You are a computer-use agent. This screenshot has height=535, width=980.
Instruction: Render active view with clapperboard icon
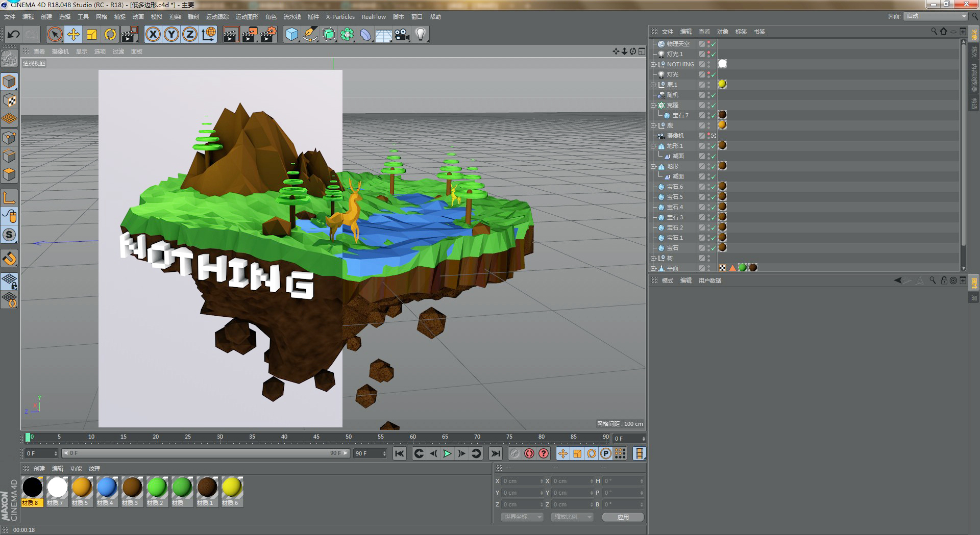(231, 35)
